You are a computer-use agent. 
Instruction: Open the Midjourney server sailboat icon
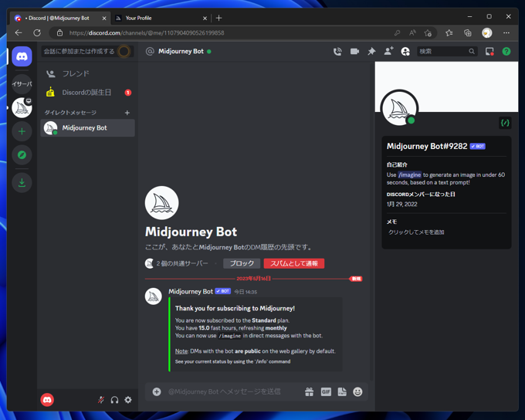pos(22,108)
